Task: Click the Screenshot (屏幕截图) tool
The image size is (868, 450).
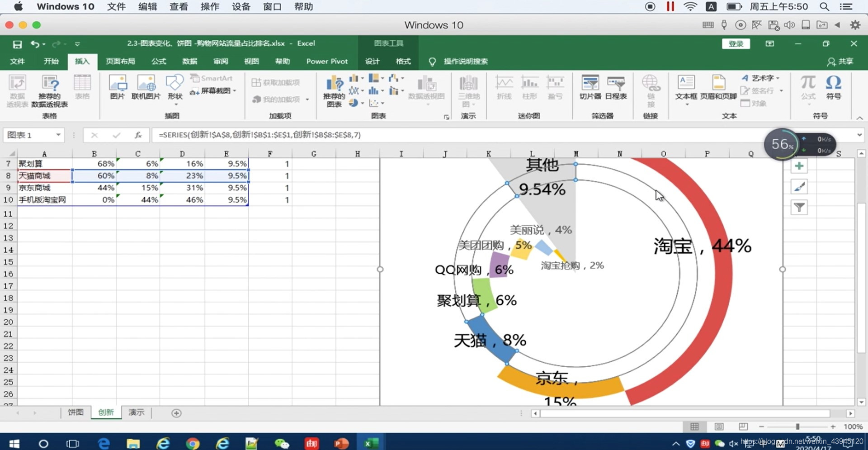Action: [213, 91]
